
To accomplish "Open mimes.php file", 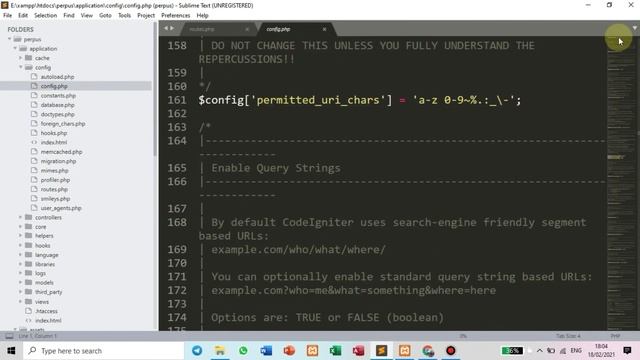I will tap(54, 171).
